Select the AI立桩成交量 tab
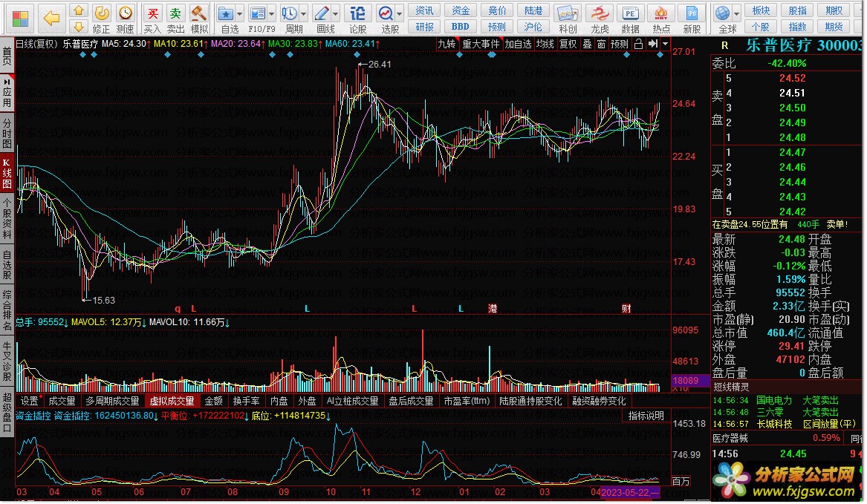The image size is (867, 504). coord(352,402)
